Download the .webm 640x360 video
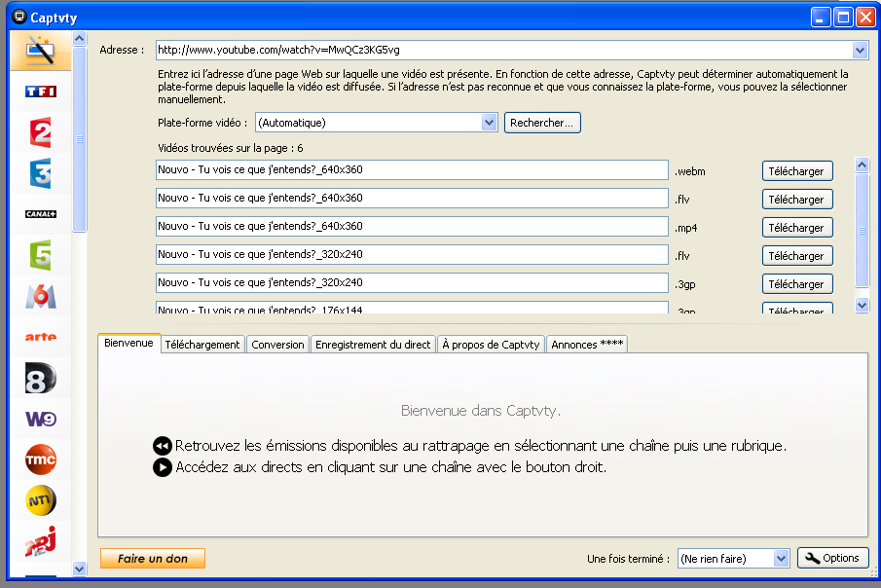881x588 pixels. (796, 171)
